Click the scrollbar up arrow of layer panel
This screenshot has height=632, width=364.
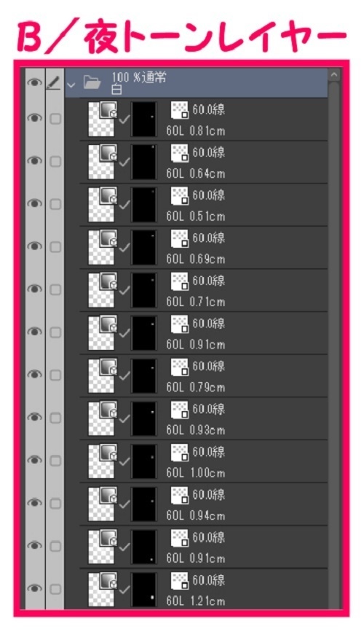(334, 74)
